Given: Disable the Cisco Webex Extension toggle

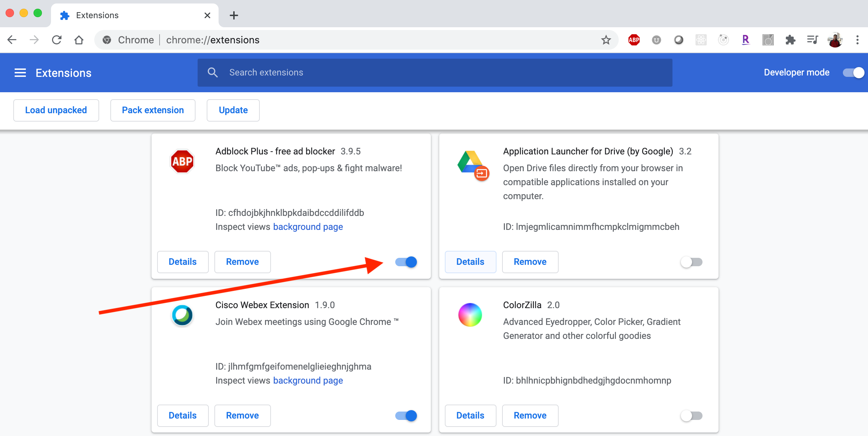Looking at the screenshot, I should tap(406, 416).
